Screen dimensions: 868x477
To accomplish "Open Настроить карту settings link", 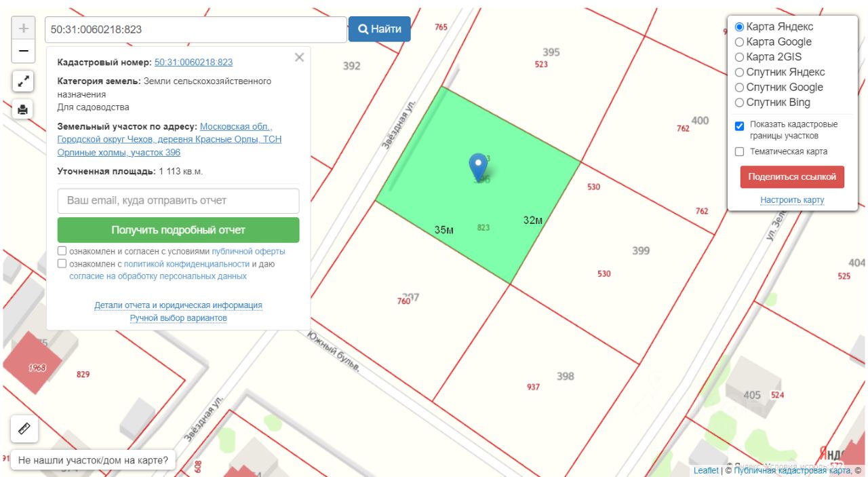I will [x=792, y=200].
